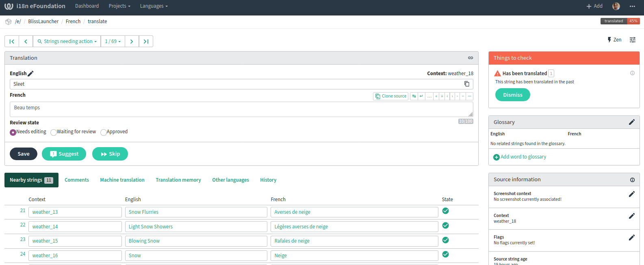The width and height of the screenshot is (644, 265).
Task: Open the translation settings sliders icon
Action: click(x=632, y=40)
